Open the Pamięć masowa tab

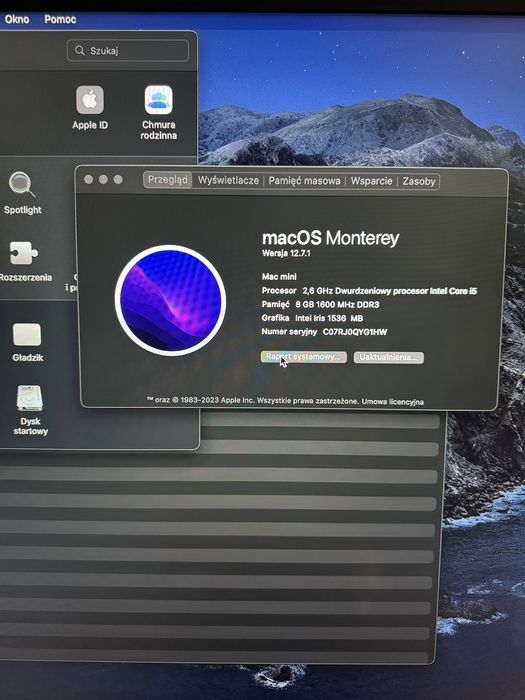click(x=304, y=181)
